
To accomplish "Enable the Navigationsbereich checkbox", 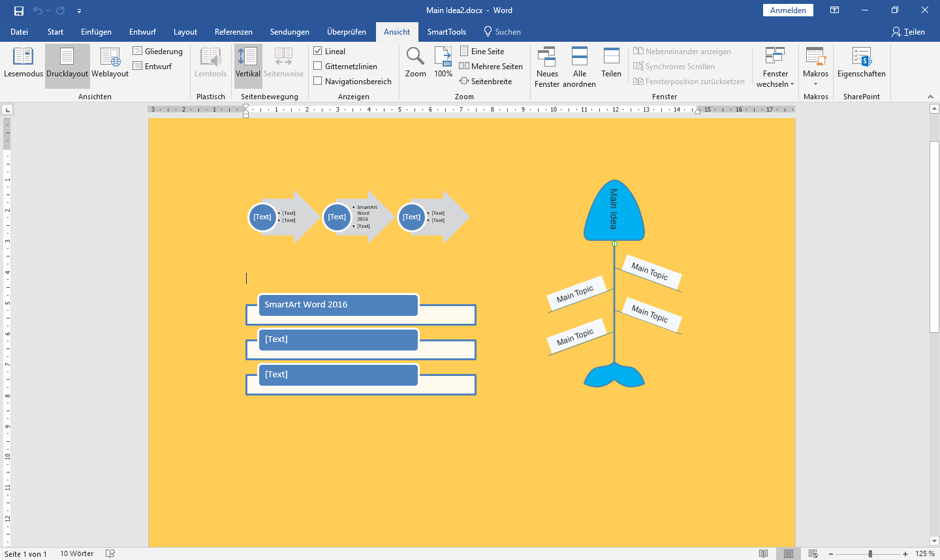I will click(x=318, y=81).
